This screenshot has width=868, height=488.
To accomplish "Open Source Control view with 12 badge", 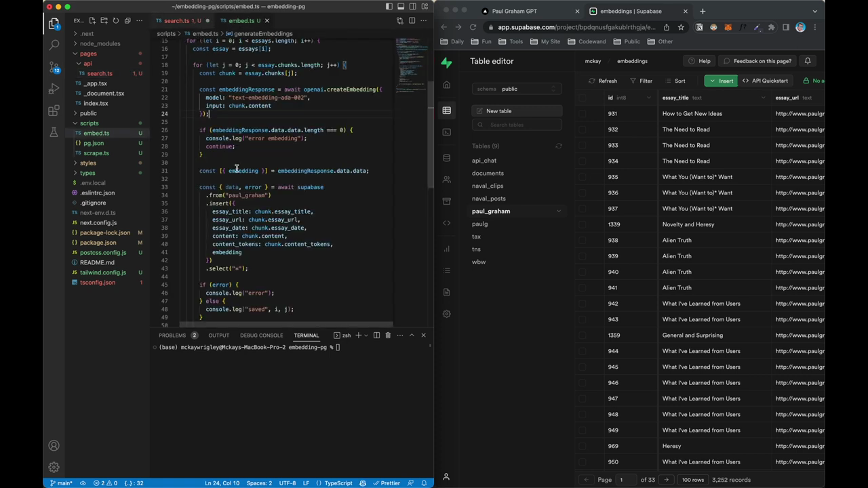I will point(54,67).
